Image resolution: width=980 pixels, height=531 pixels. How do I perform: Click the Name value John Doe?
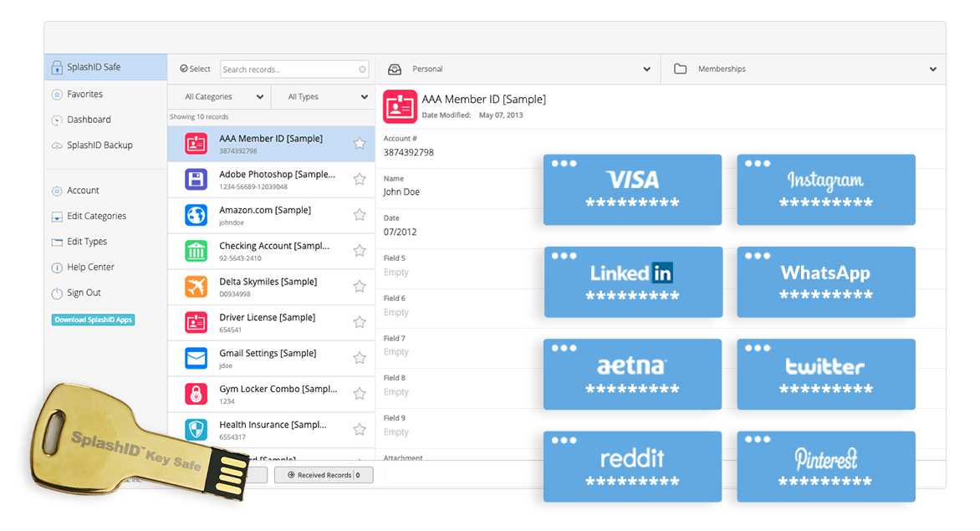tap(401, 192)
